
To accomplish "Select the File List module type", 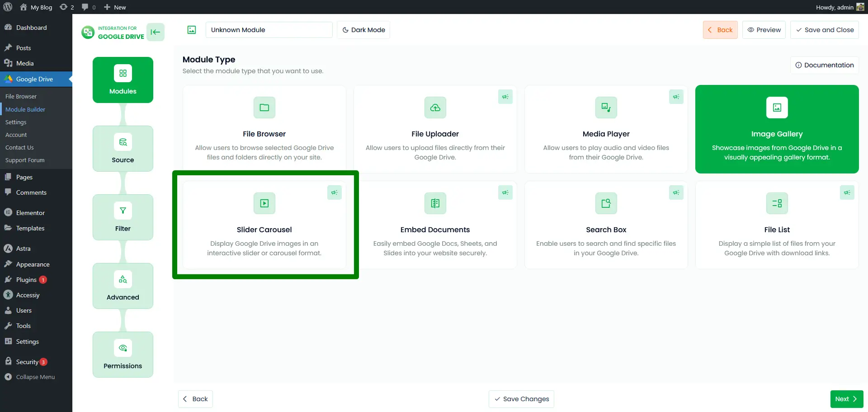I will coord(777,225).
